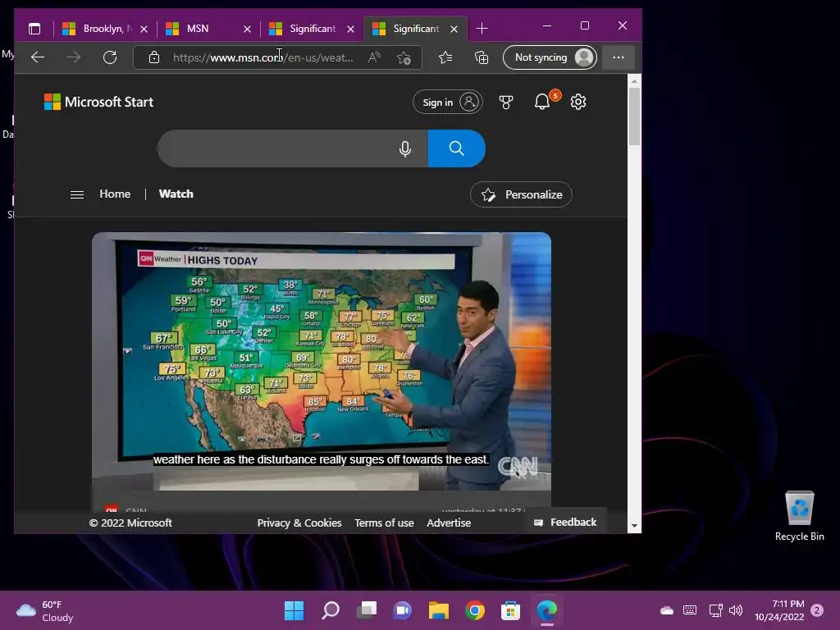Click the address bar URL field
Screen dimensions: 840x630
(262, 57)
